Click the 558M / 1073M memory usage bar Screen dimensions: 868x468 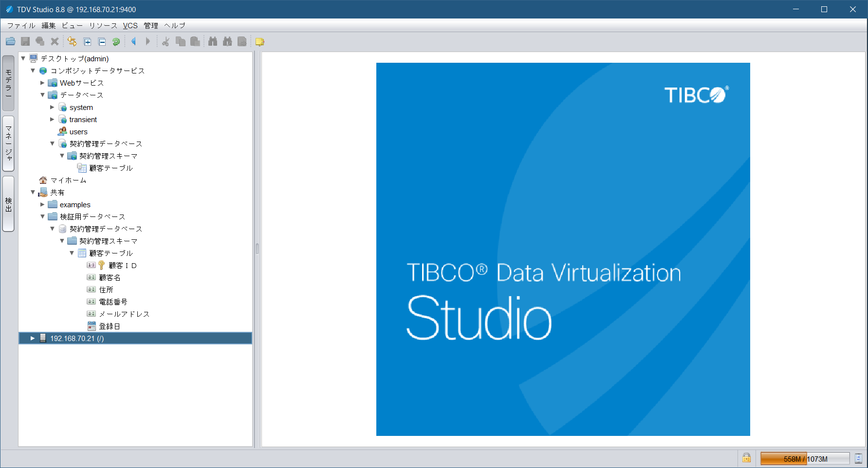coord(805,458)
